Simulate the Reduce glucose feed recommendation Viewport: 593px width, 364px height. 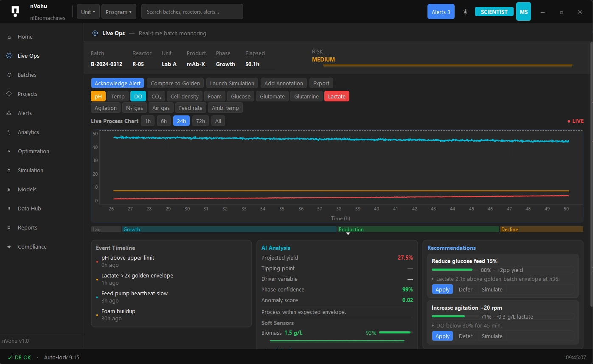point(492,289)
